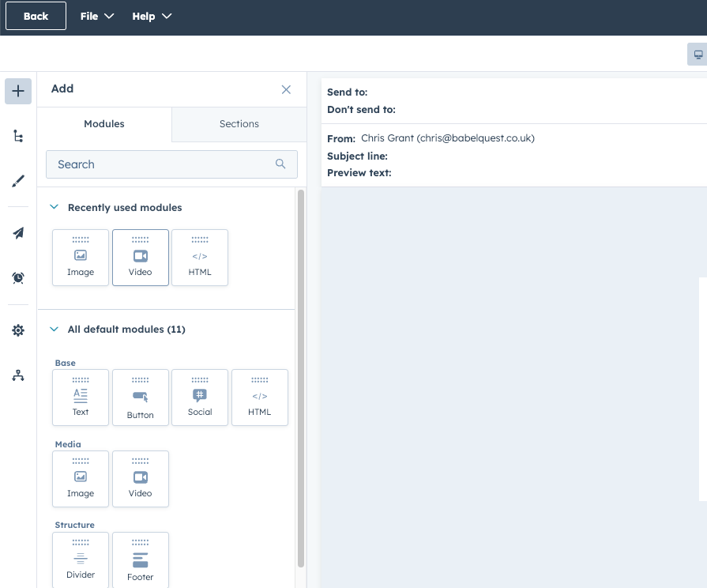Switch to the Sections tab
Screen dimensions: 707x588
[x=239, y=124]
